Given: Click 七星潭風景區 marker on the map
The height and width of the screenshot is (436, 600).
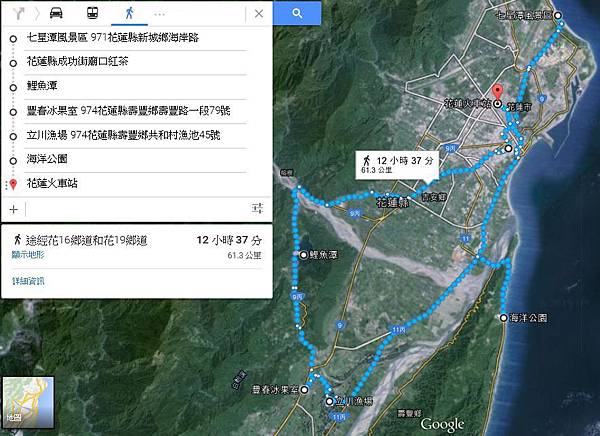Looking at the screenshot, I should (x=558, y=15).
